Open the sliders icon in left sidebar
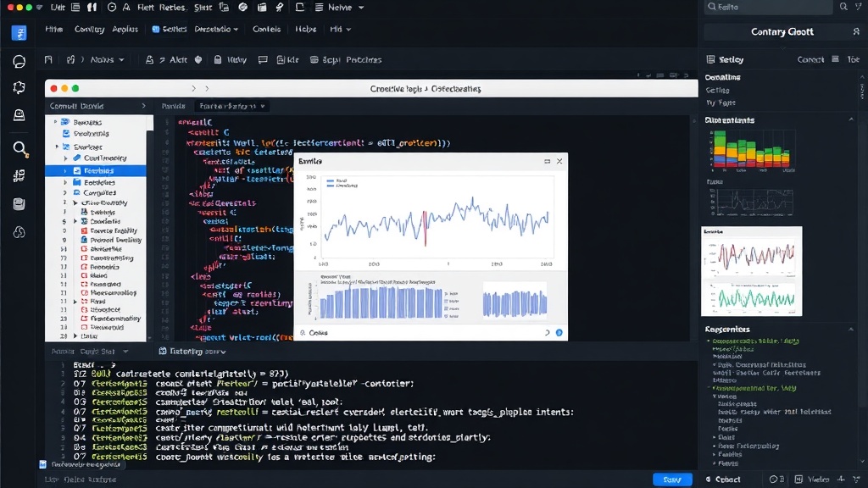 19,176
